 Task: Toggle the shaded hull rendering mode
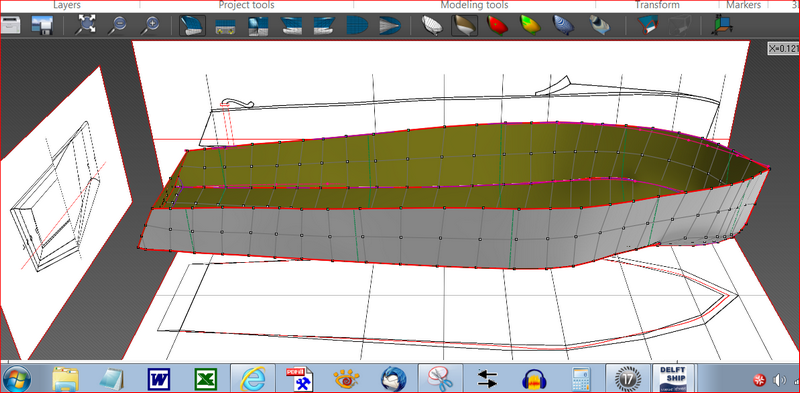[465, 25]
